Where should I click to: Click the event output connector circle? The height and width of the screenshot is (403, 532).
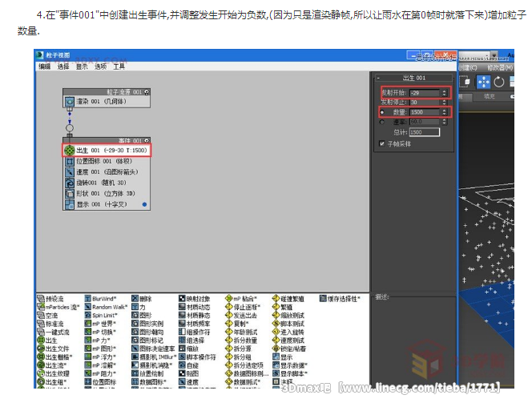pyautogui.click(x=70, y=128)
